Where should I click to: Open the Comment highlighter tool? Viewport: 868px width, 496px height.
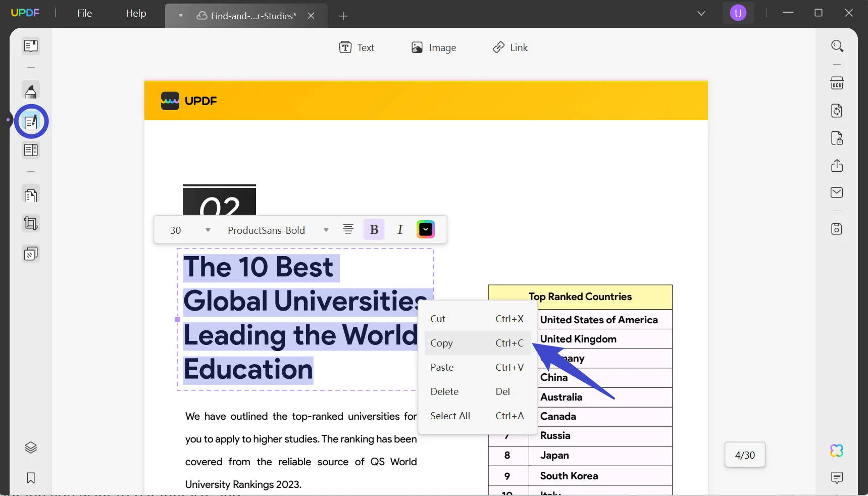click(31, 91)
